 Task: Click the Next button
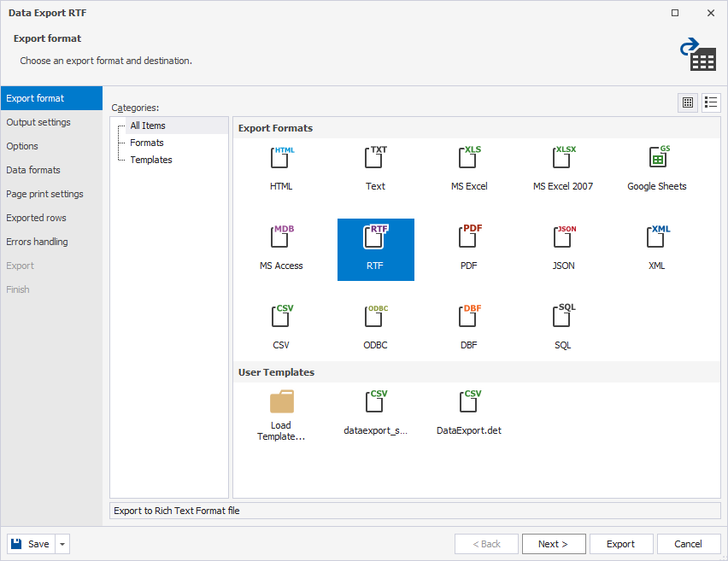click(x=554, y=544)
